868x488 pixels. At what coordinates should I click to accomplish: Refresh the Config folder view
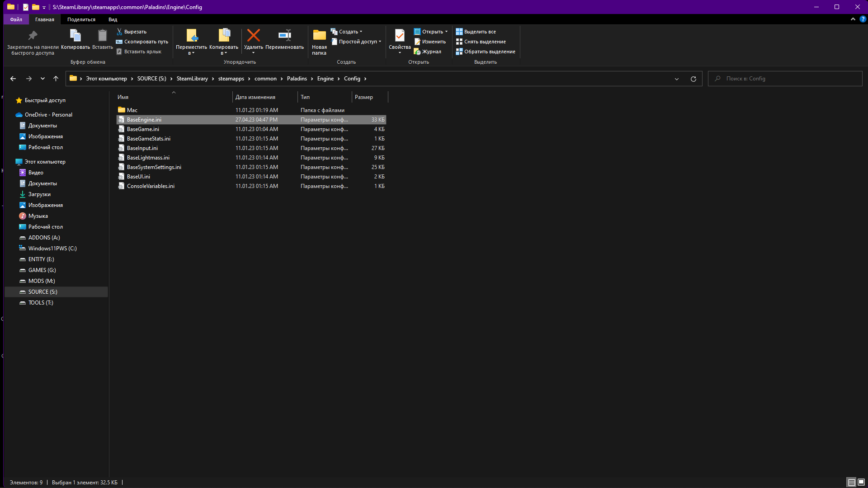click(x=693, y=79)
